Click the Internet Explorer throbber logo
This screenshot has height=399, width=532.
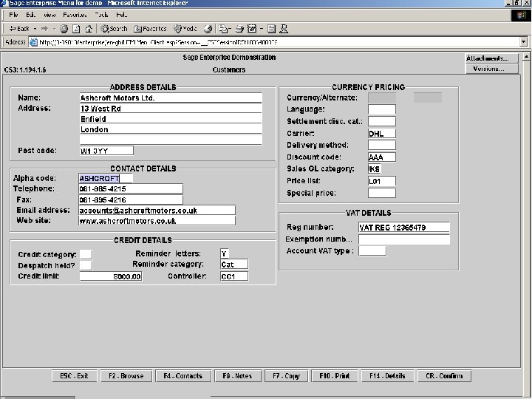pos(520,16)
